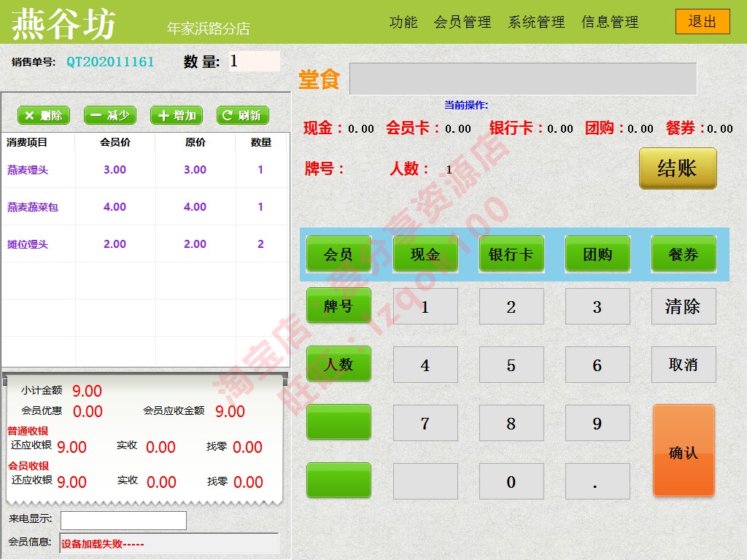Click keypad digit 5
The height and width of the screenshot is (560, 747).
pos(511,365)
